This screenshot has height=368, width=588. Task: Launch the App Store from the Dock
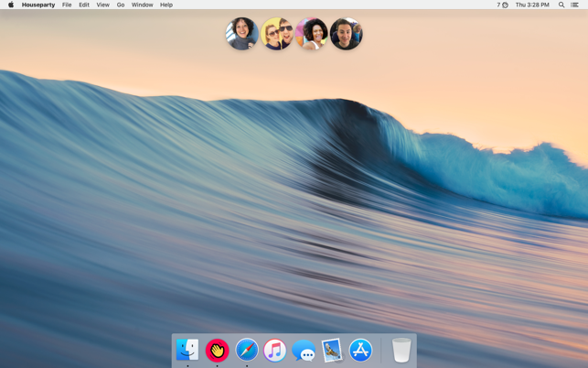(360, 350)
